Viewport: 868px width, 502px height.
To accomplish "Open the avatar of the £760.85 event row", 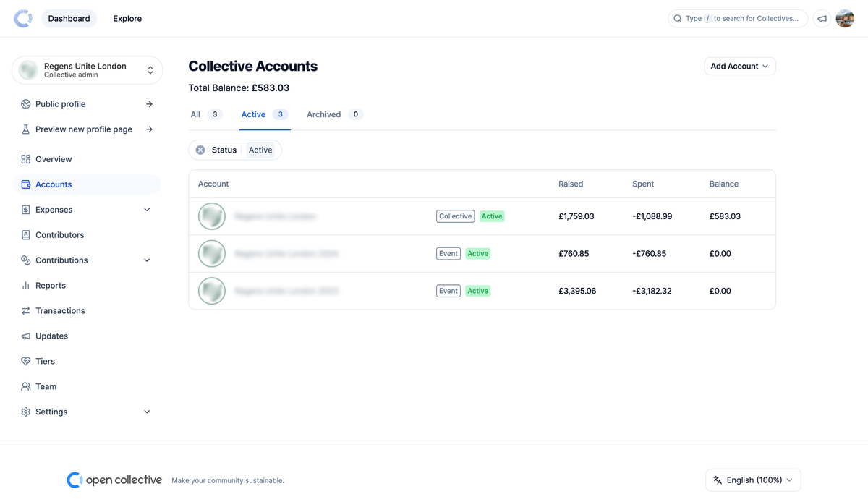I will coord(212,254).
